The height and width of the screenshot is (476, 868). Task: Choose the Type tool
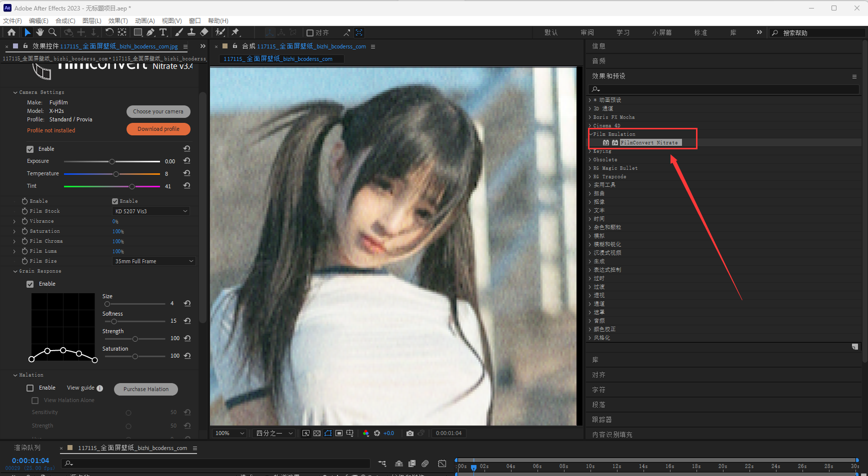coord(163,32)
